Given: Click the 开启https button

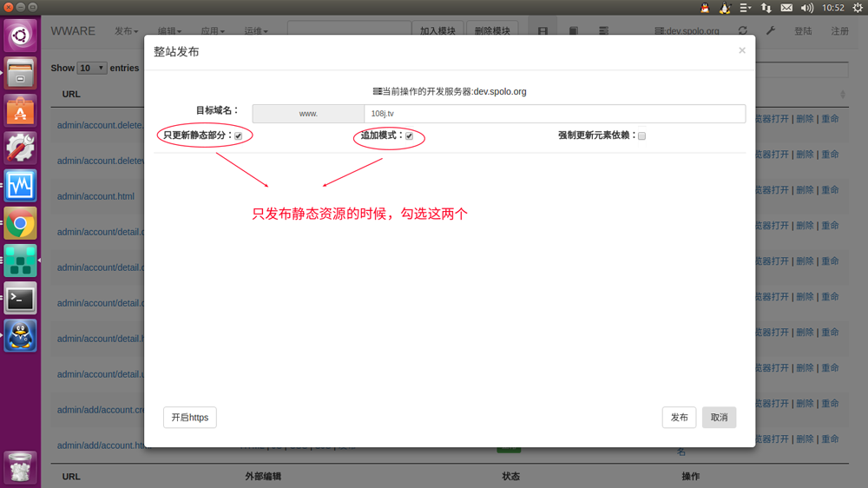Looking at the screenshot, I should (190, 417).
